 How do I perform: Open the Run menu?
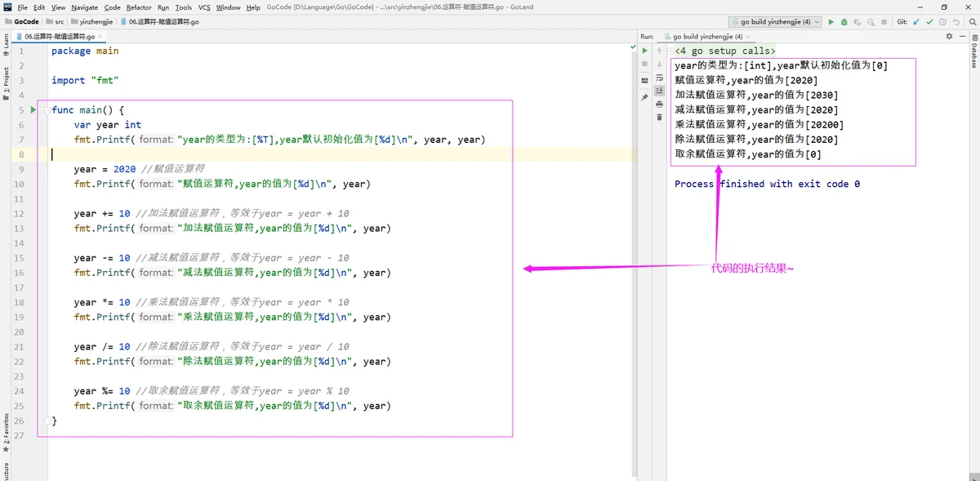click(x=163, y=7)
